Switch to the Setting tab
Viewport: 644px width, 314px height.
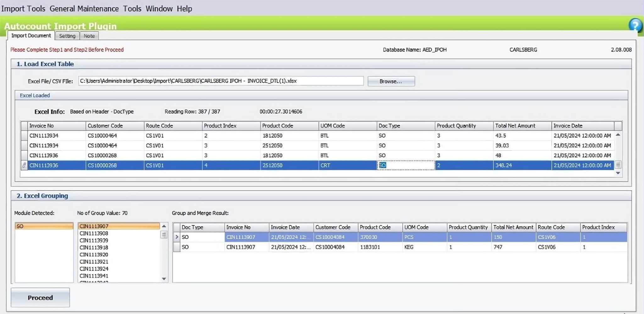(x=67, y=36)
